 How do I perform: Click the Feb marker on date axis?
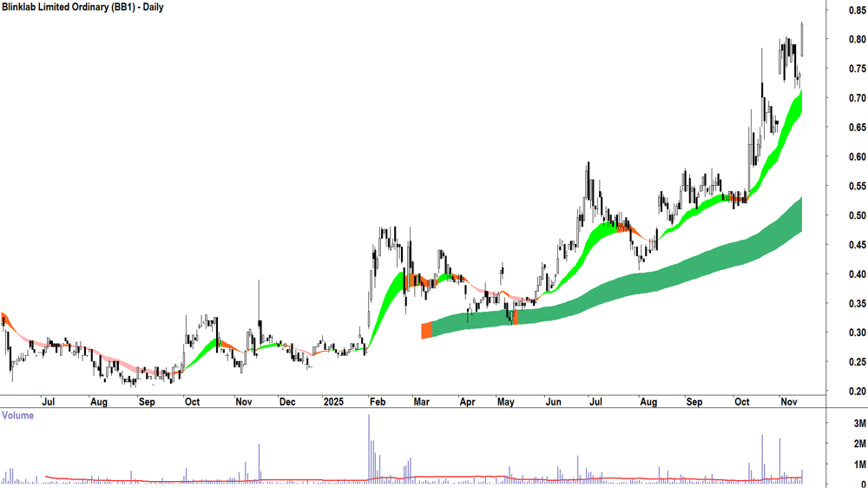pyautogui.click(x=377, y=401)
